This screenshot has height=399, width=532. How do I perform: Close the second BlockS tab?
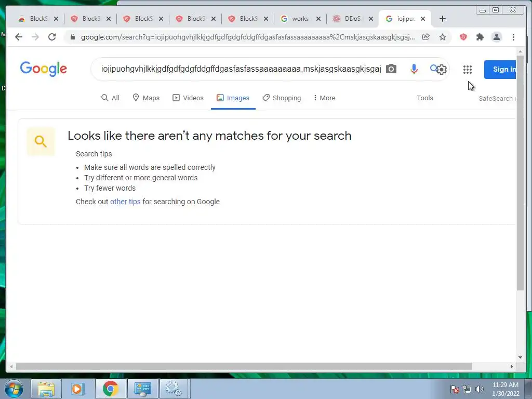[x=109, y=19]
